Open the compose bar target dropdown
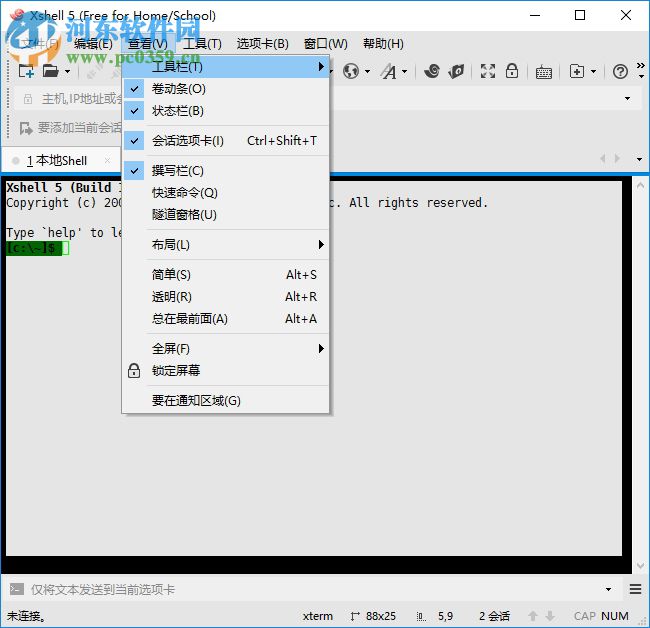Screen dimensions: 650x628 click(608, 589)
